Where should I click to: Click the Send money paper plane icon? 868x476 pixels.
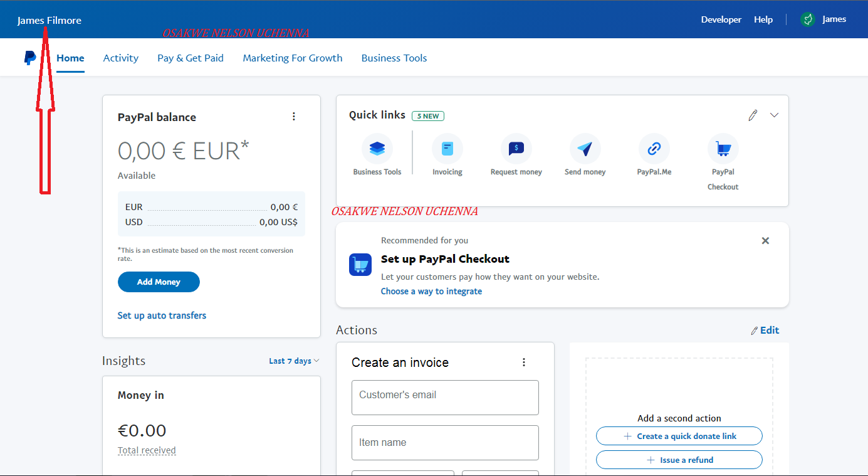[x=585, y=149]
